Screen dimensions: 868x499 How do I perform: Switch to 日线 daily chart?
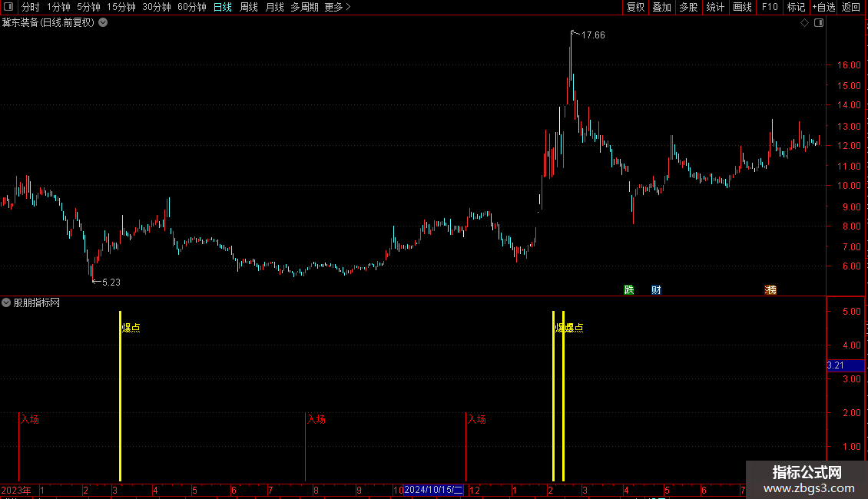click(x=223, y=7)
